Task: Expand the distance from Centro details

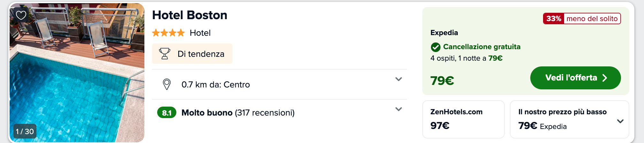Action: pyautogui.click(x=398, y=79)
